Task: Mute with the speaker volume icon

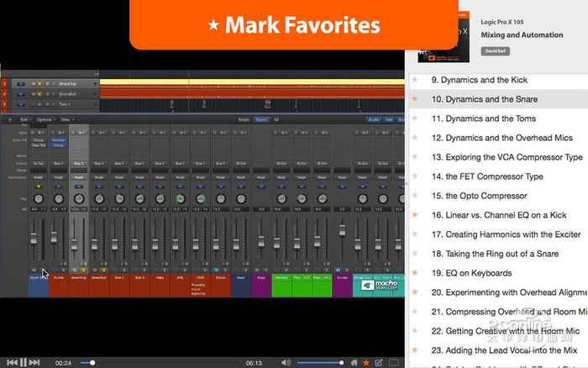Action: point(286,362)
